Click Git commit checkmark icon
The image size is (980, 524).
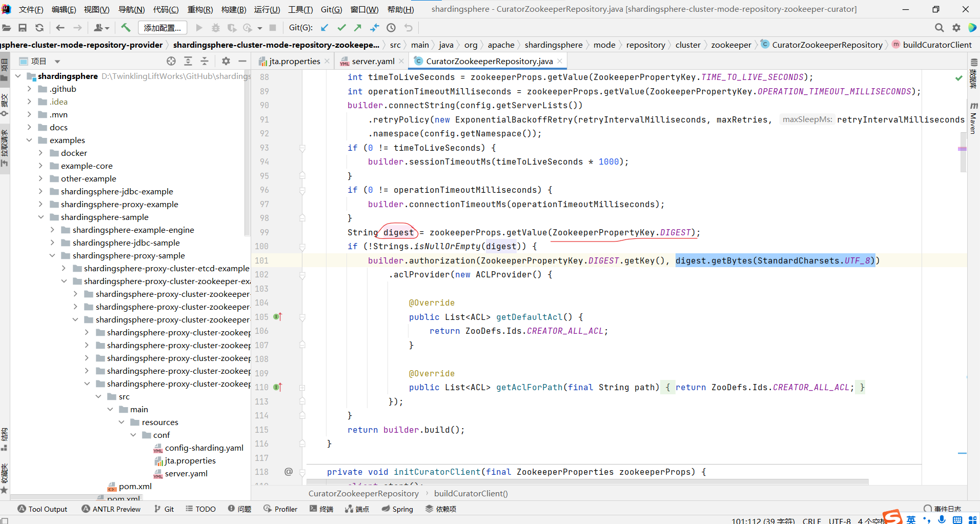point(341,28)
